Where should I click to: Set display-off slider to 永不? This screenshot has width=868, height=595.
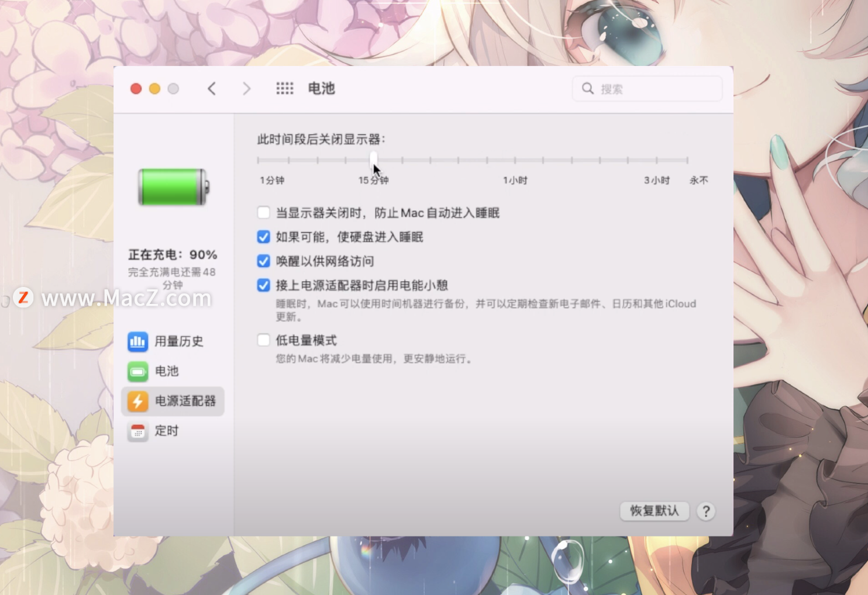point(687,160)
